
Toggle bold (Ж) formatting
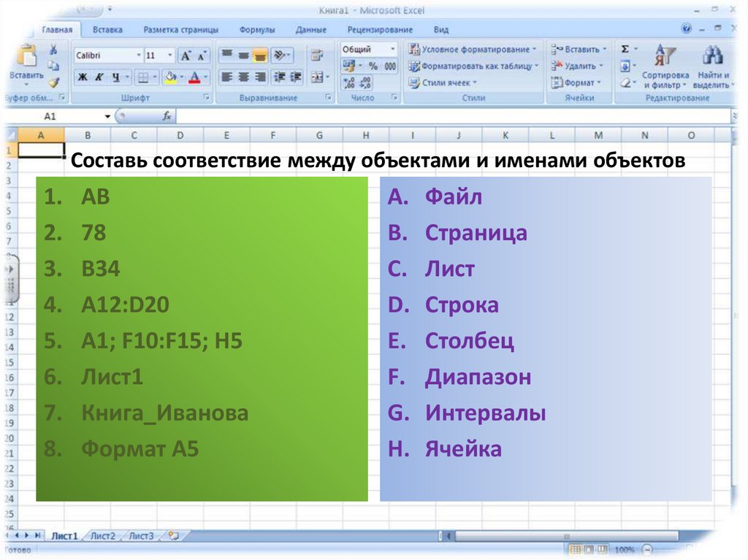(x=83, y=77)
